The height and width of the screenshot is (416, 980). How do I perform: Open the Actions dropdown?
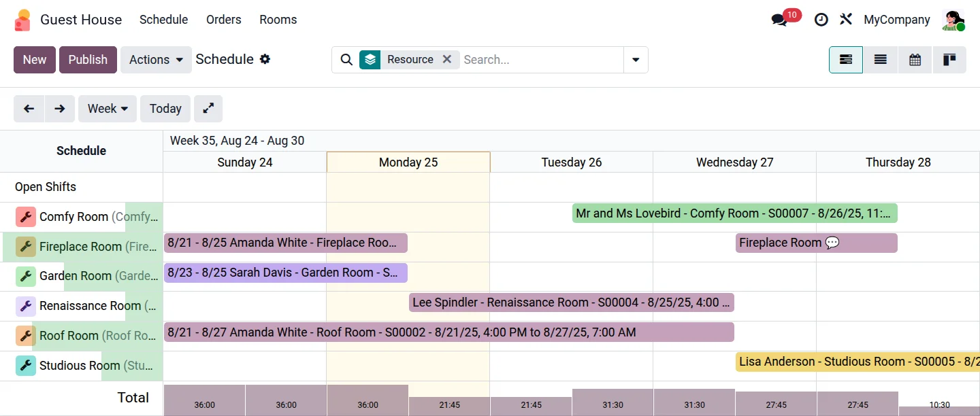coord(156,60)
